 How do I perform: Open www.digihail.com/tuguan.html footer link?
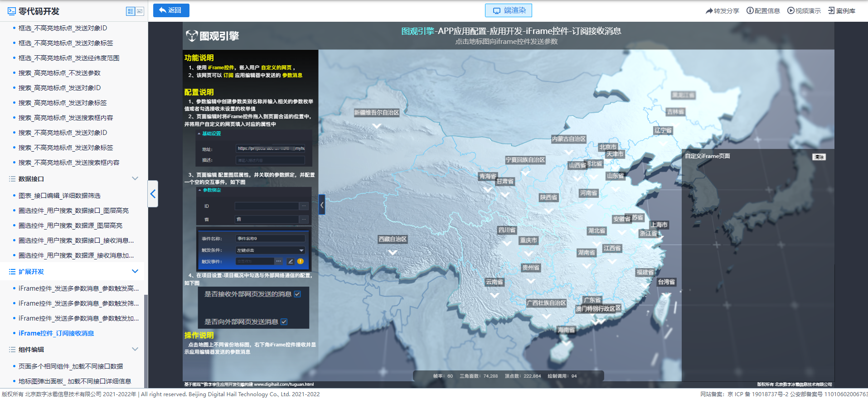click(x=284, y=384)
